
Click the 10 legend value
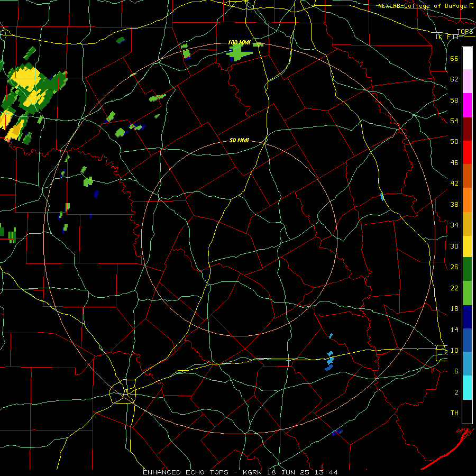click(454, 351)
